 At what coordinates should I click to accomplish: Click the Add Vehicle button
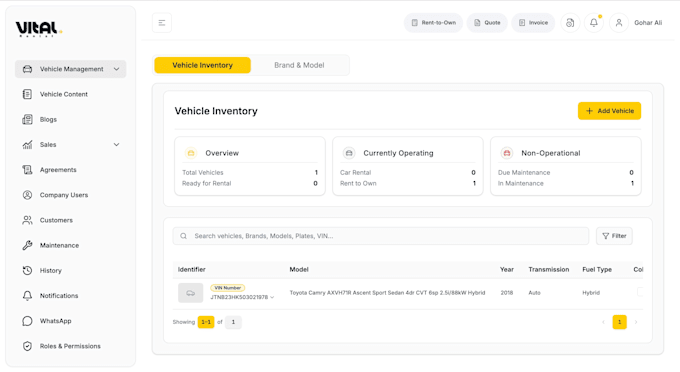click(x=609, y=111)
